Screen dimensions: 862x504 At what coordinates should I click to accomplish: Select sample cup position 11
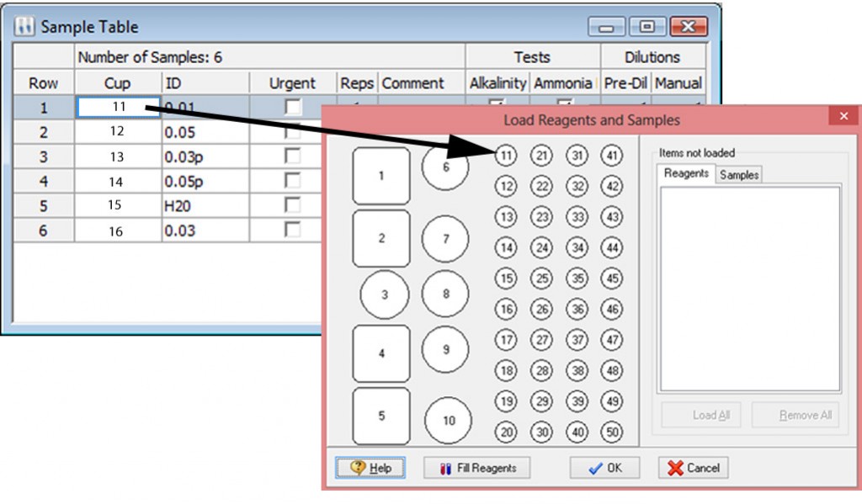tap(505, 156)
